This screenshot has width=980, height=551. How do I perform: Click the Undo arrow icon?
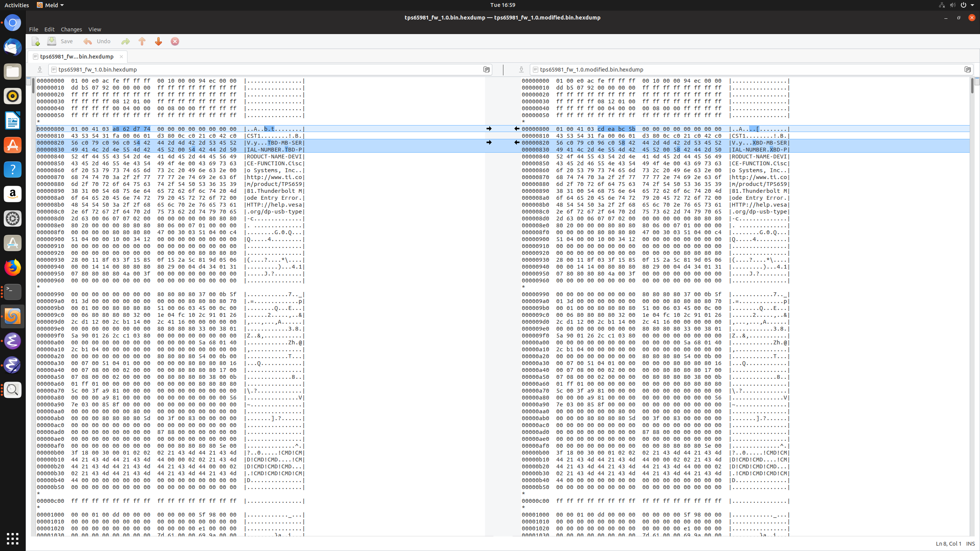88,41
